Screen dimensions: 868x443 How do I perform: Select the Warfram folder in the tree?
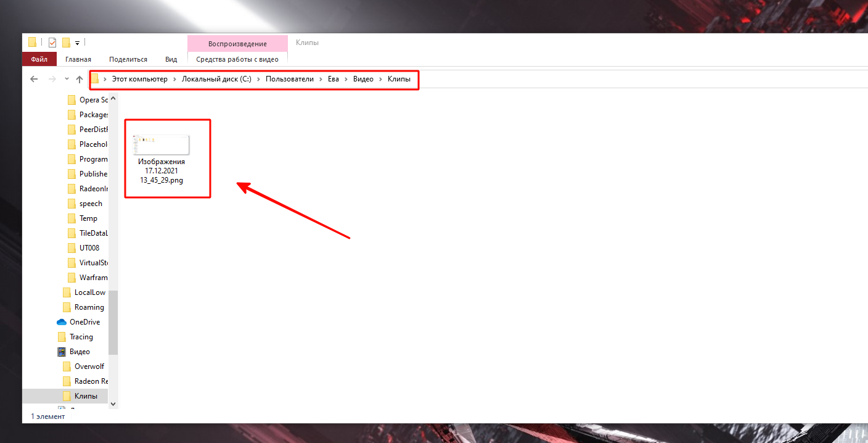coord(88,278)
